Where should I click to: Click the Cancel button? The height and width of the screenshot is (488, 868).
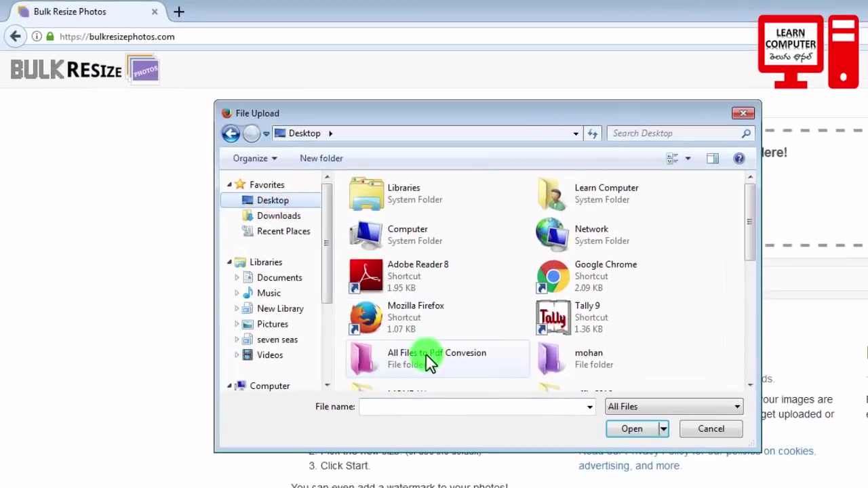tap(711, 429)
